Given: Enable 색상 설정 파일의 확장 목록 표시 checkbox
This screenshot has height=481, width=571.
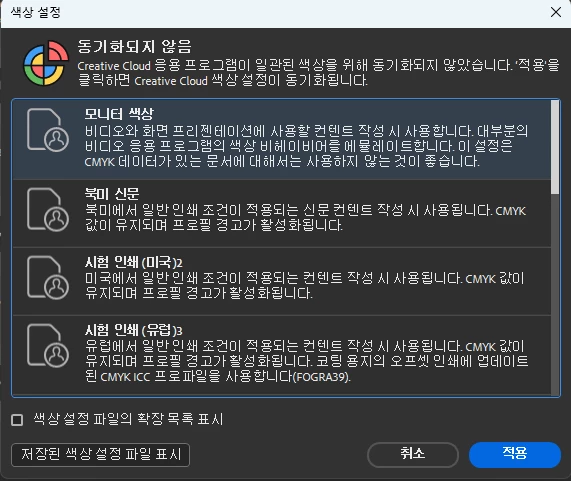Looking at the screenshot, I should (x=17, y=420).
